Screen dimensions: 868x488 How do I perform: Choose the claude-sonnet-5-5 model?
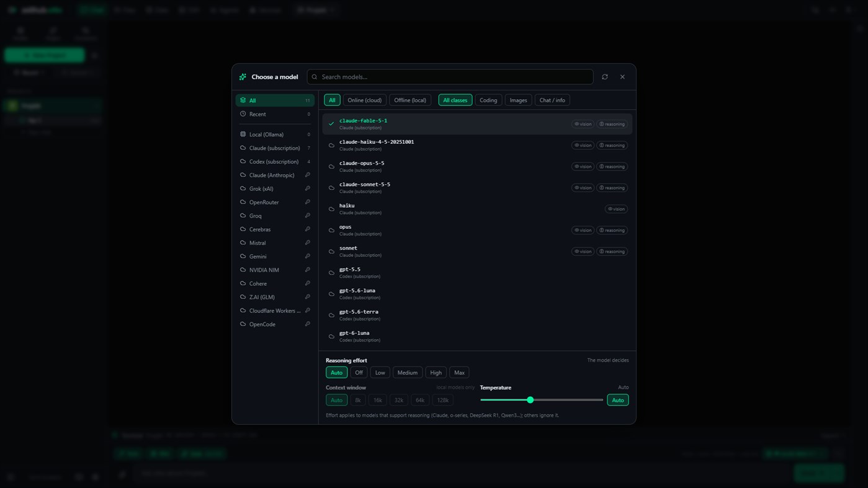click(477, 187)
